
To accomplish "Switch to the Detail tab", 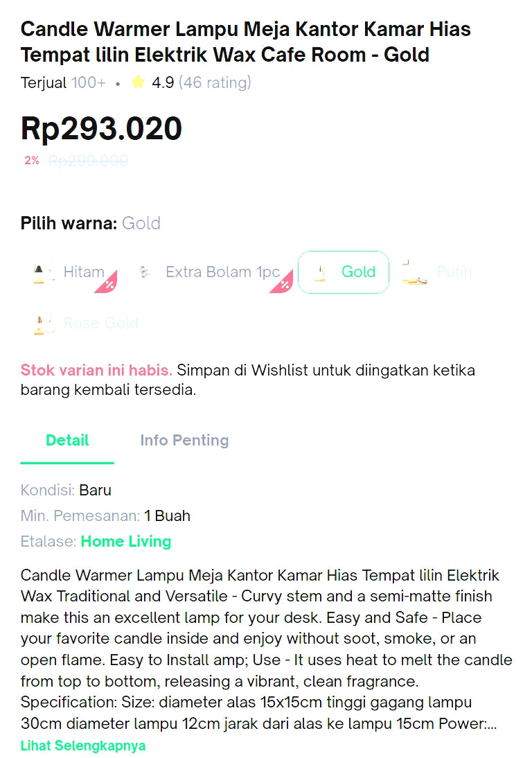I will (67, 441).
